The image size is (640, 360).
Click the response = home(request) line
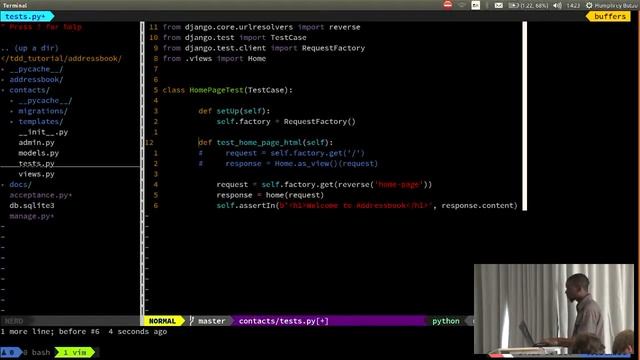(x=270, y=195)
